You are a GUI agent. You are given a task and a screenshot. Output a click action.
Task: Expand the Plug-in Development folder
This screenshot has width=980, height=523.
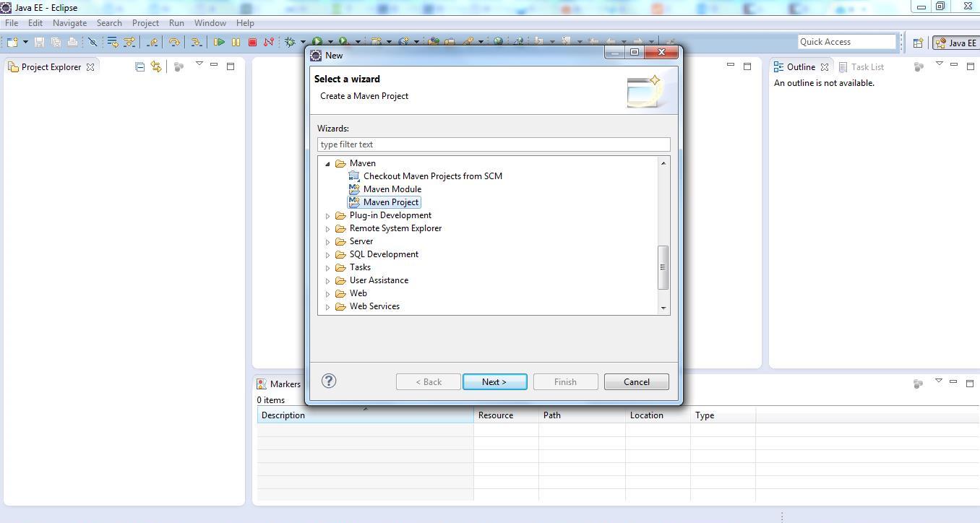[327, 216]
